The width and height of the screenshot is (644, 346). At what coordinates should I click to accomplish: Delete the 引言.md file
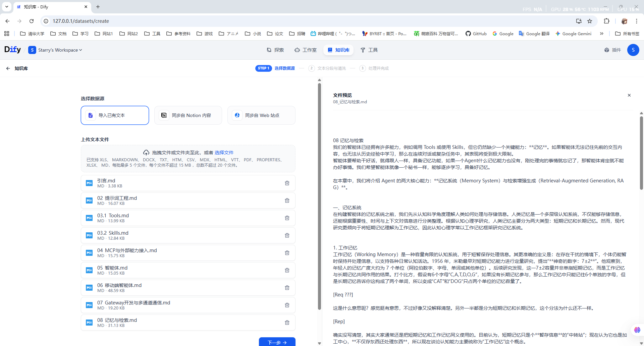point(287,183)
